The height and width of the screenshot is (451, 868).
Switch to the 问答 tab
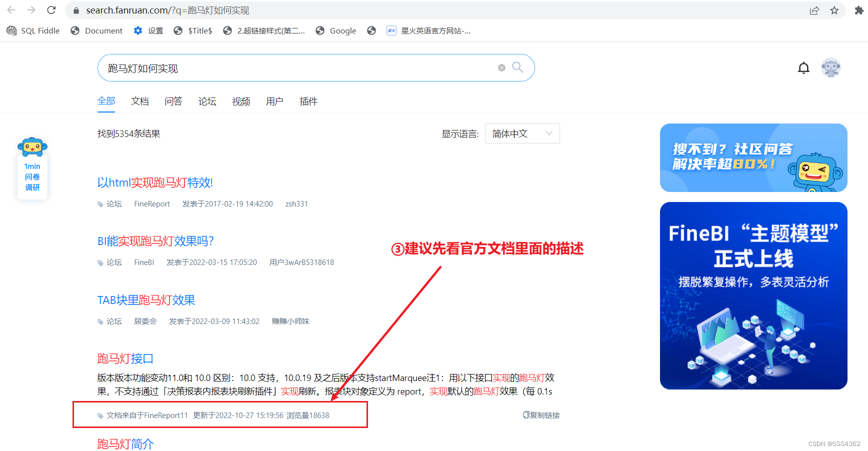tap(173, 101)
